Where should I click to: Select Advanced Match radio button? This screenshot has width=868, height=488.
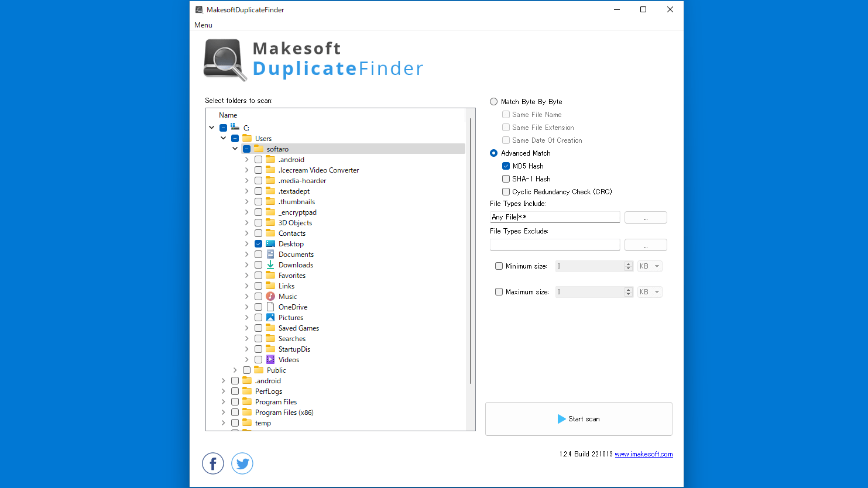point(494,153)
